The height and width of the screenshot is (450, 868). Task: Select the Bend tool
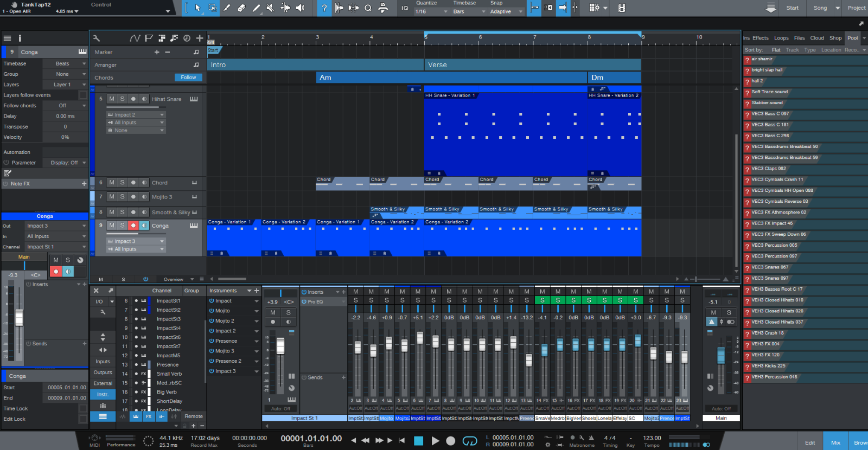(x=285, y=8)
